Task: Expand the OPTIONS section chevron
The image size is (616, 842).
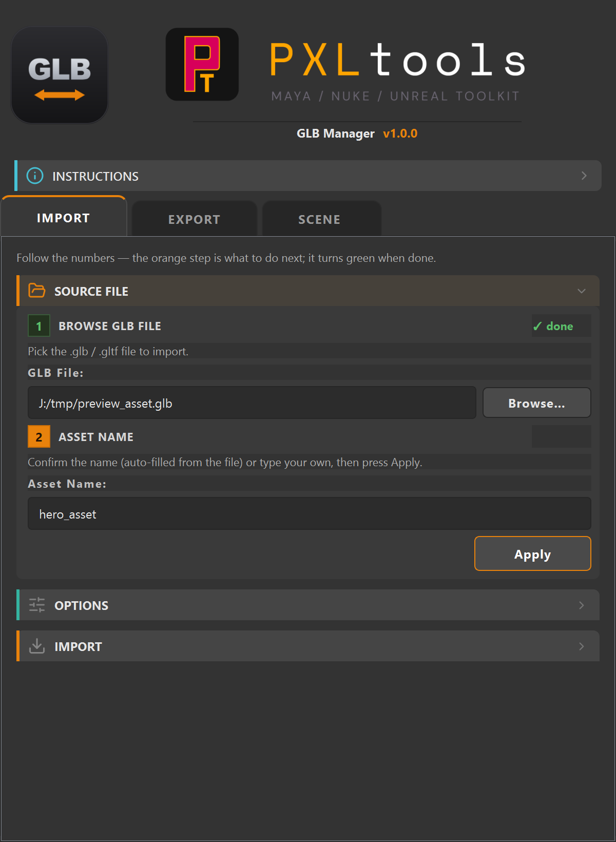Action: (582, 605)
